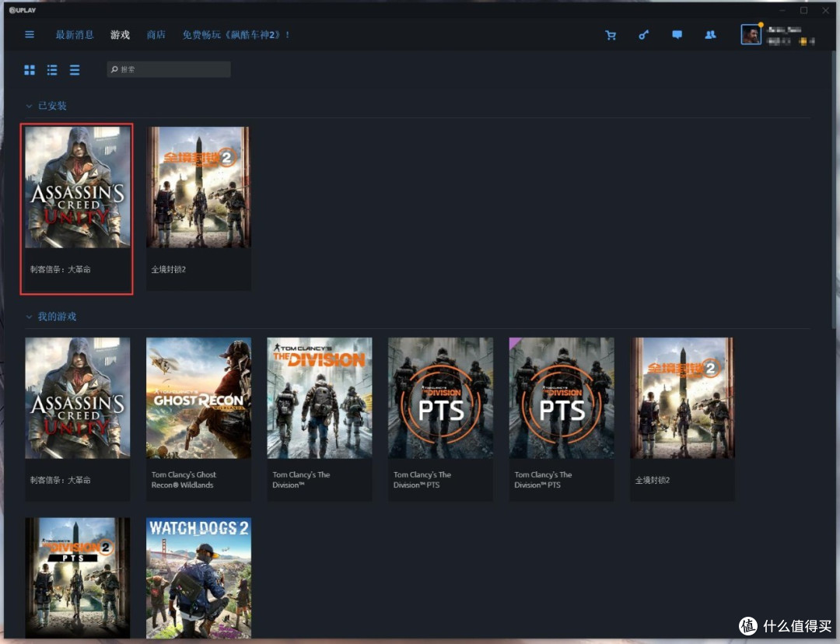The height and width of the screenshot is (644, 840).
Task: Open Ghost Recon Wildlands game cover
Action: (198, 397)
